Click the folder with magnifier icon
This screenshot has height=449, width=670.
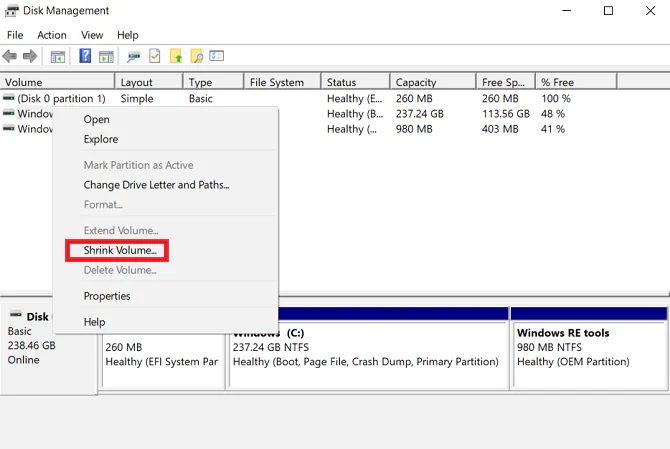point(196,56)
